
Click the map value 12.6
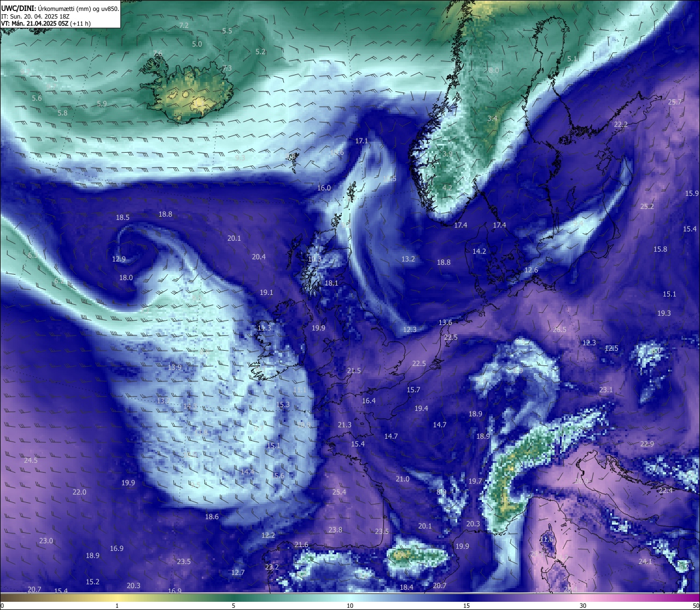(x=531, y=271)
